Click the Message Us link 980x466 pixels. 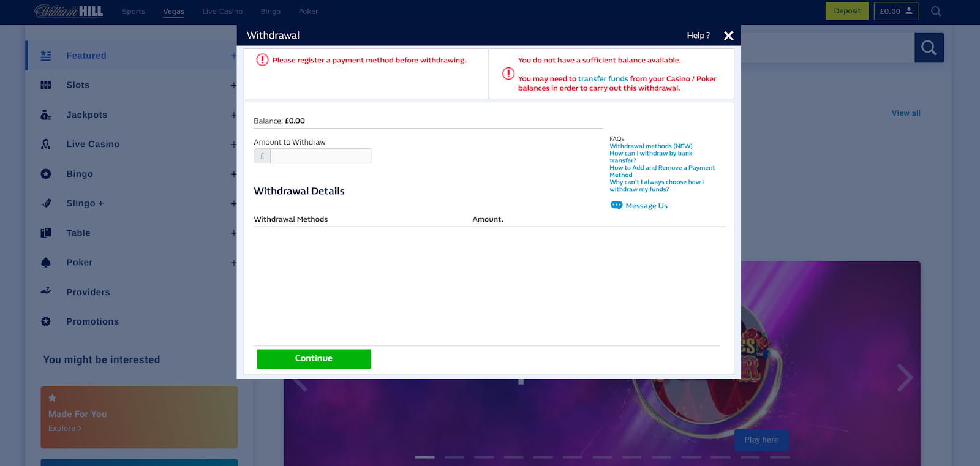[x=646, y=206]
